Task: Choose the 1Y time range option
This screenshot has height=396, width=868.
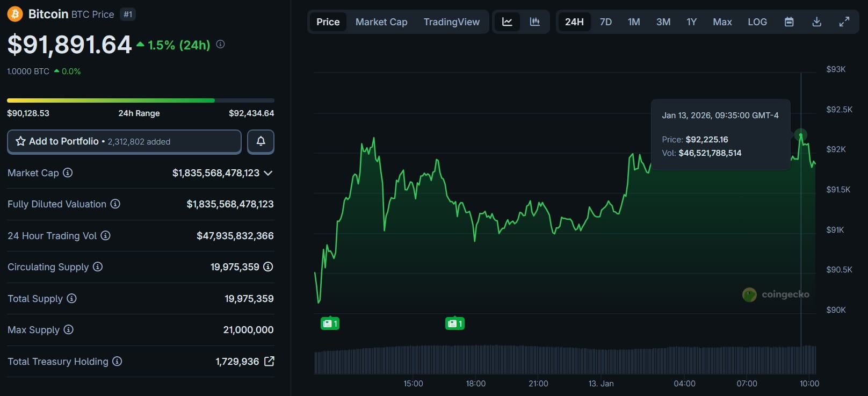Action: click(691, 22)
